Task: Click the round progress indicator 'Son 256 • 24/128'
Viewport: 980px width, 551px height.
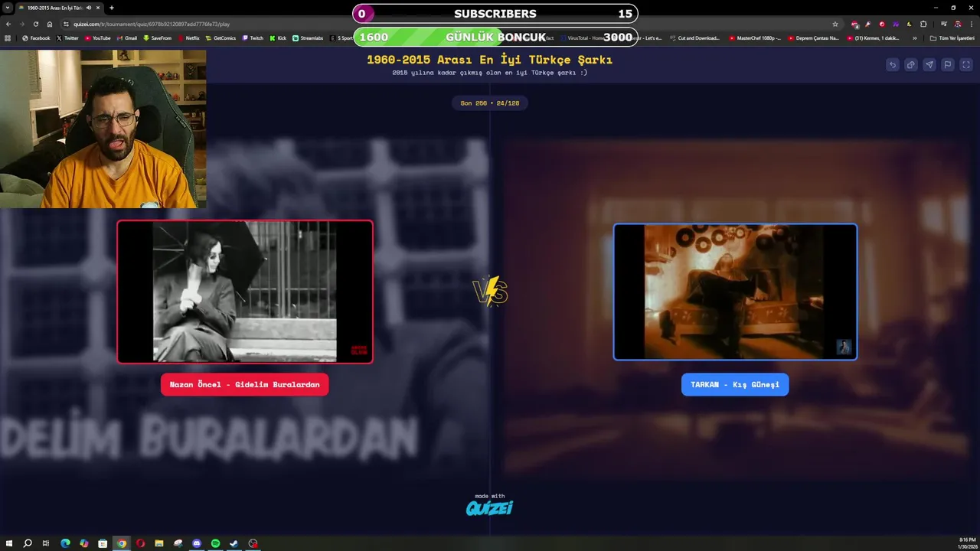Action: pyautogui.click(x=490, y=103)
